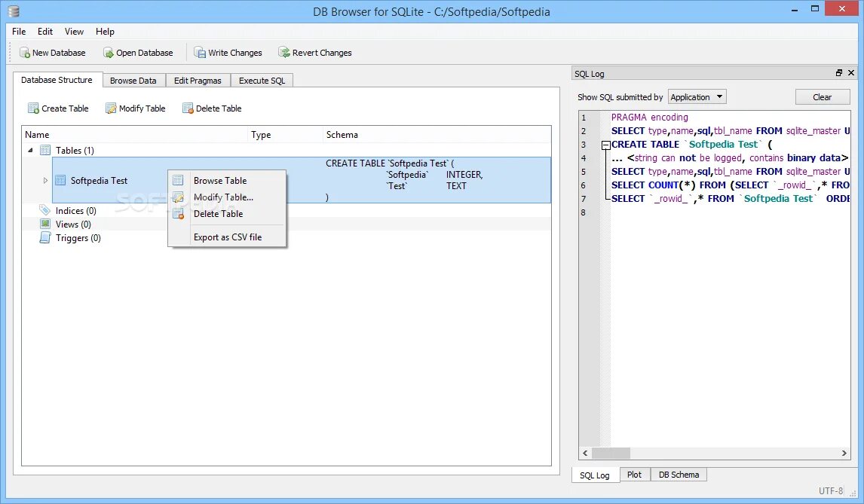Click the Browse Table context menu icon
Viewport: 864px width, 504px height.
pos(178,180)
